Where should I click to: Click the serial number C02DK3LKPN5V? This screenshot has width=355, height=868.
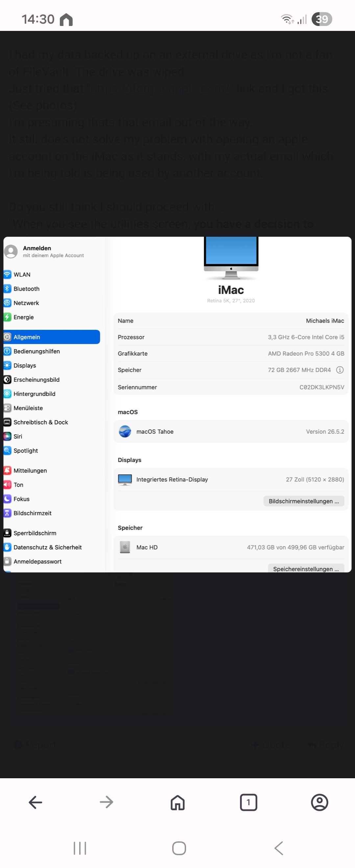[x=322, y=387]
